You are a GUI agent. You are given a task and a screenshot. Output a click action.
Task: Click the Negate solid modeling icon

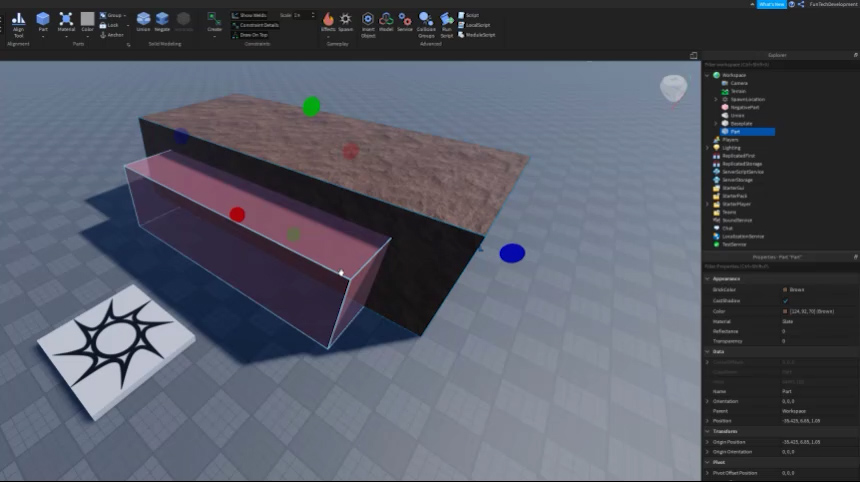click(162, 21)
